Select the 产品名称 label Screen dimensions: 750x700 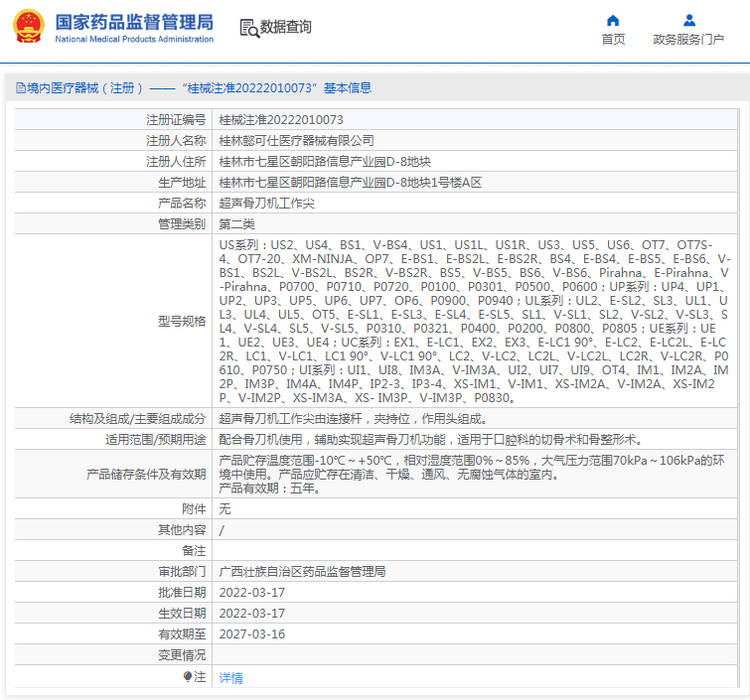pos(182,204)
